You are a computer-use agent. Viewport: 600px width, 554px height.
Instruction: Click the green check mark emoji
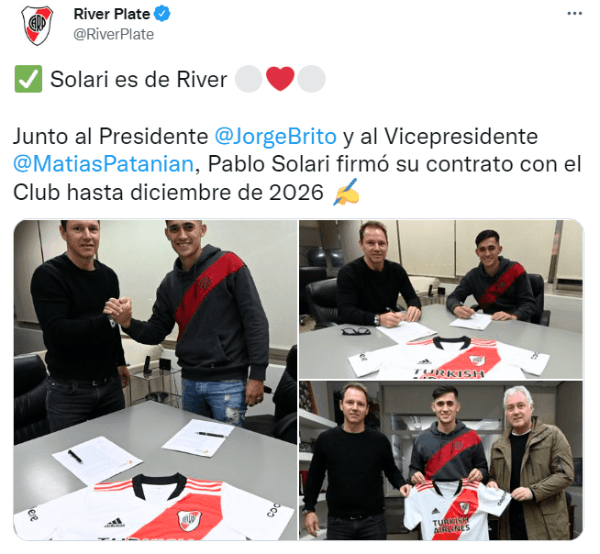[28, 79]
